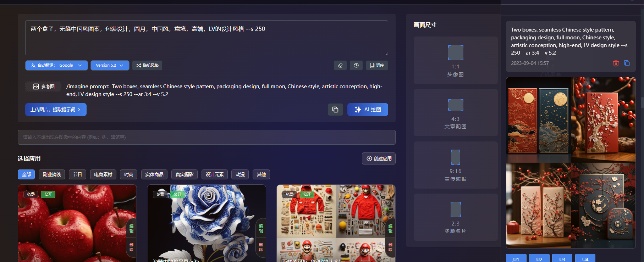644x262 pixels.
Task: Select the 其他 category tab
Action: 261,174
